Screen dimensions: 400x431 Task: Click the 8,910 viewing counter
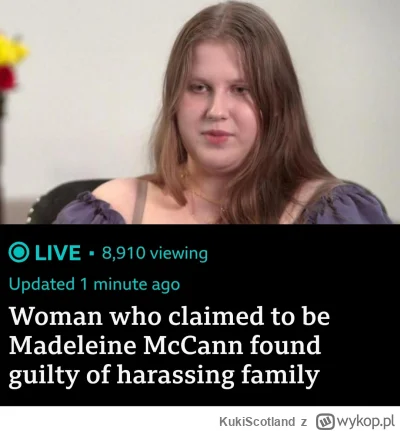155,253
